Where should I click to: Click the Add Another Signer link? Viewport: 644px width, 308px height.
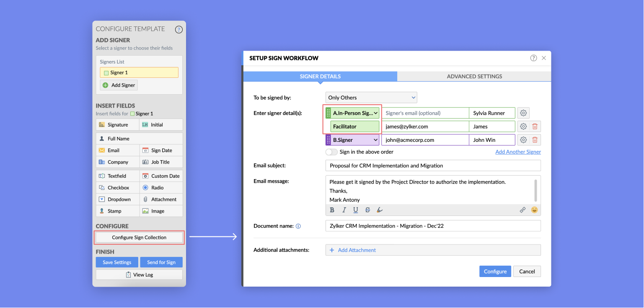(518, 152)
